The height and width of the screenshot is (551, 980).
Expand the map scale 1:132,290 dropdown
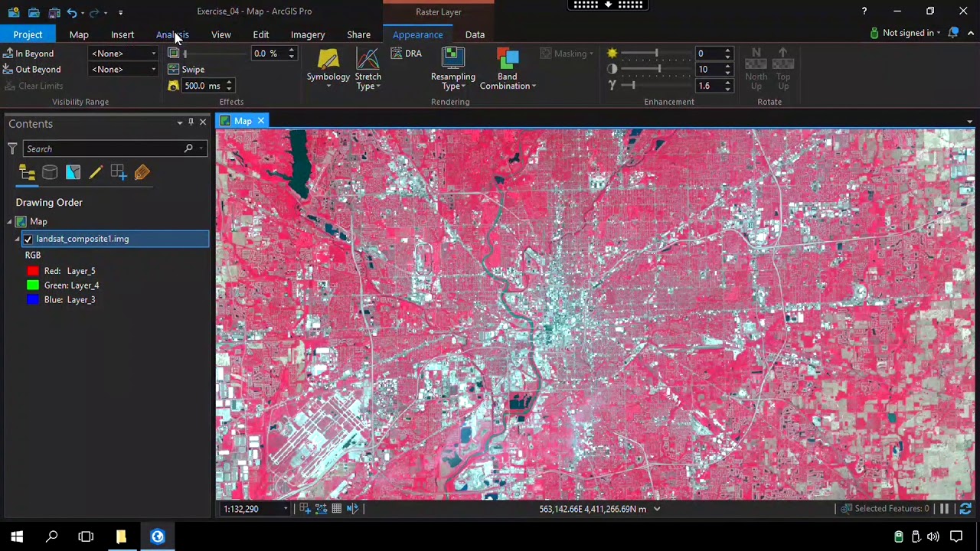coord(286,509)
